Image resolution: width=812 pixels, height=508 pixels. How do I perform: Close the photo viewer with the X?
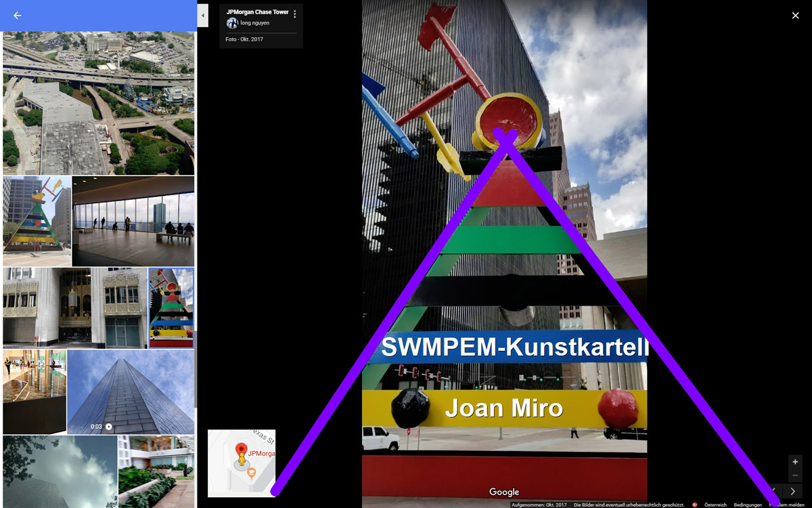pyautogui.click(x=795, y=16)
